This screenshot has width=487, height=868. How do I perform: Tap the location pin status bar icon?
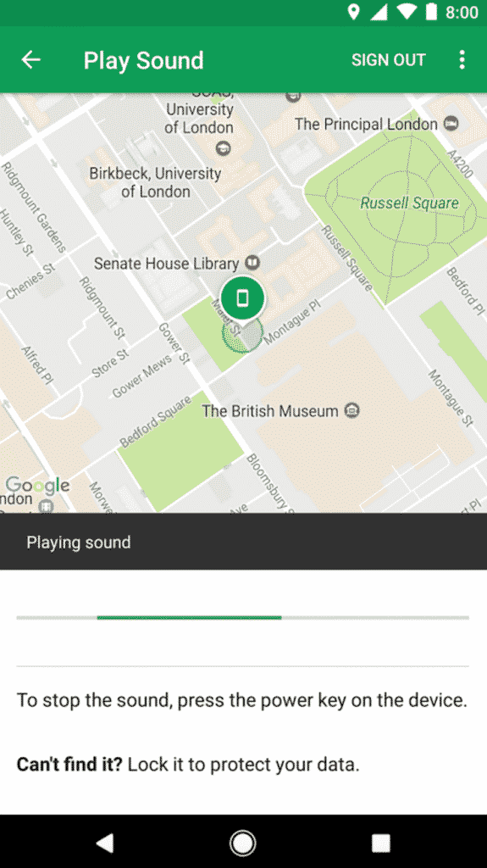point(353,12)
